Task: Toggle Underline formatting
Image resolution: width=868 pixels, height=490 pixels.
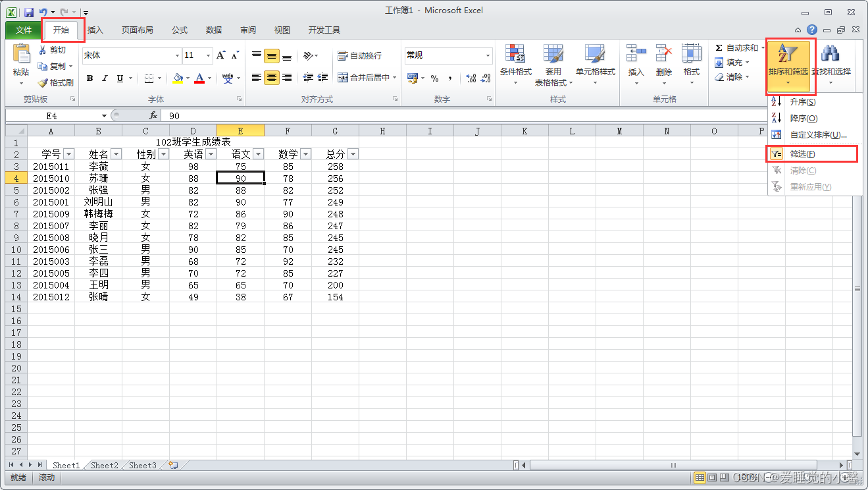Action: [120, 78]
